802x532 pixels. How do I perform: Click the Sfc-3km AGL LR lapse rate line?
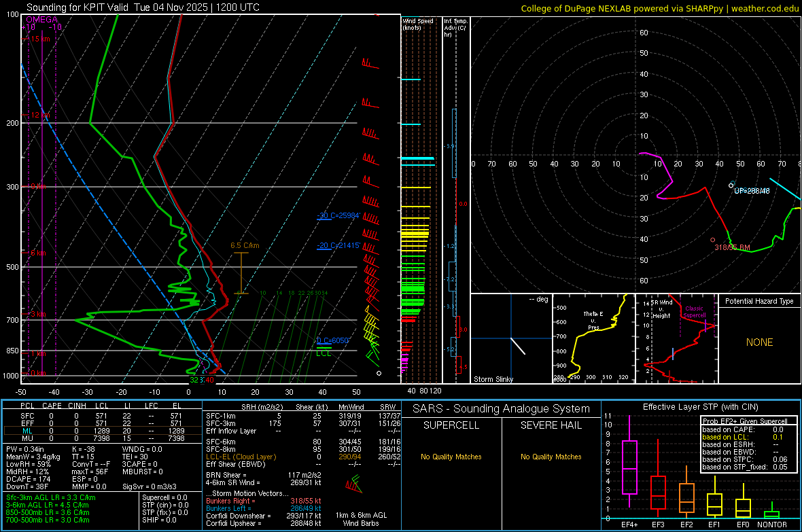(51, 498)
